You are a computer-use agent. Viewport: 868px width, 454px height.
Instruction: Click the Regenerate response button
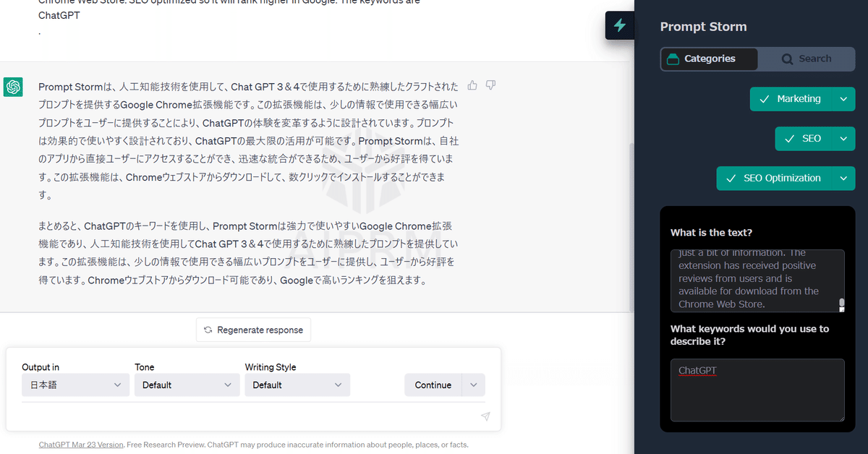[x=253, y=330]
